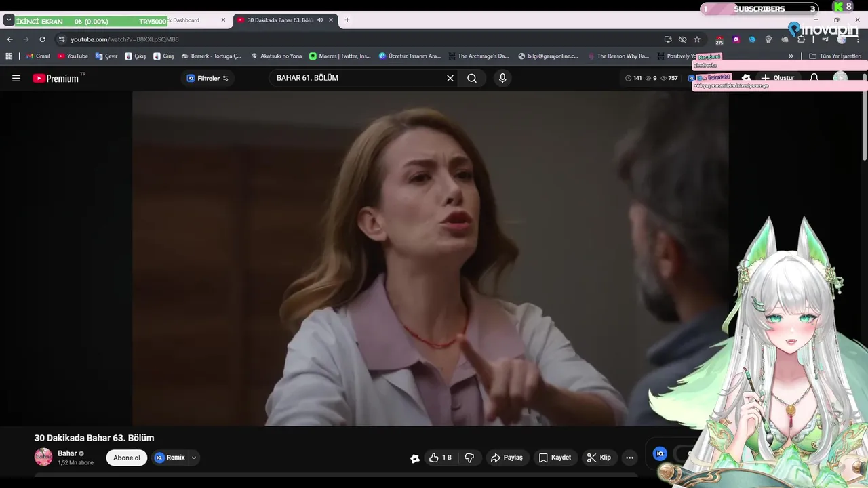Click the Oluştur create button
868x488 pixels.
point(777,78)
